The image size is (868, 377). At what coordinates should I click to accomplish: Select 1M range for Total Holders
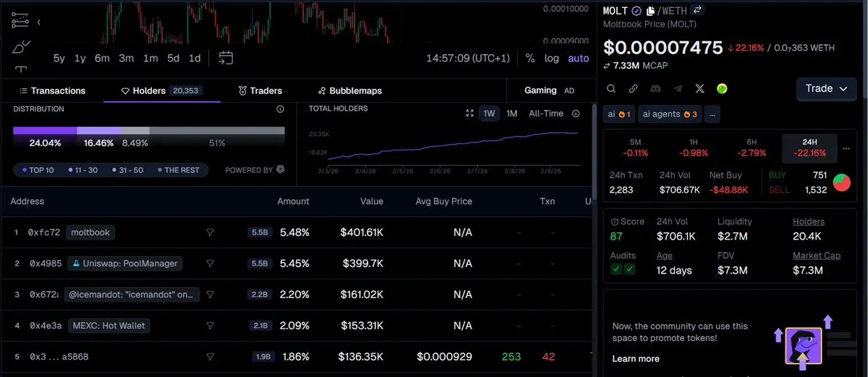(511, 114)
